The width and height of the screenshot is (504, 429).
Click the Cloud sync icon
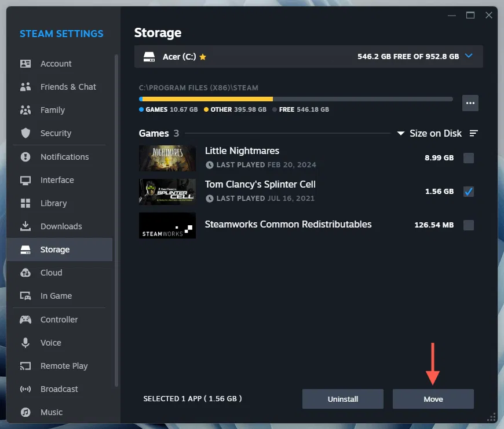pos(25,273)
